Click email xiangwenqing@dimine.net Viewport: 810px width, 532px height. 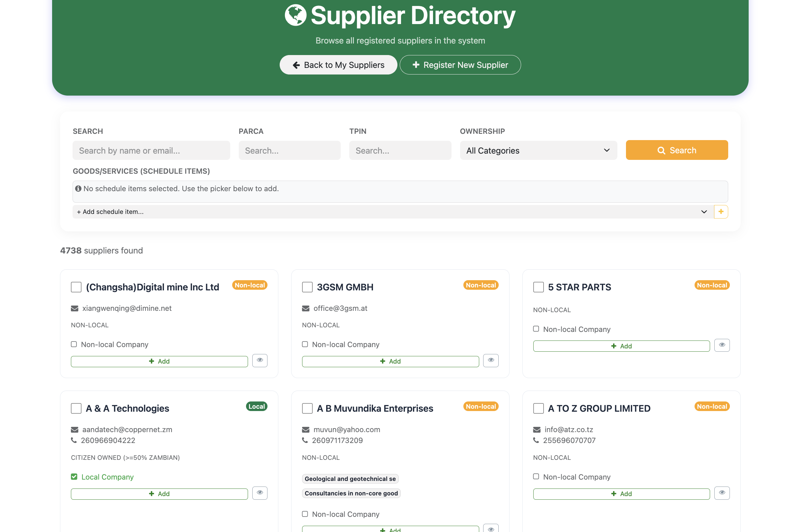click(127, 308)
